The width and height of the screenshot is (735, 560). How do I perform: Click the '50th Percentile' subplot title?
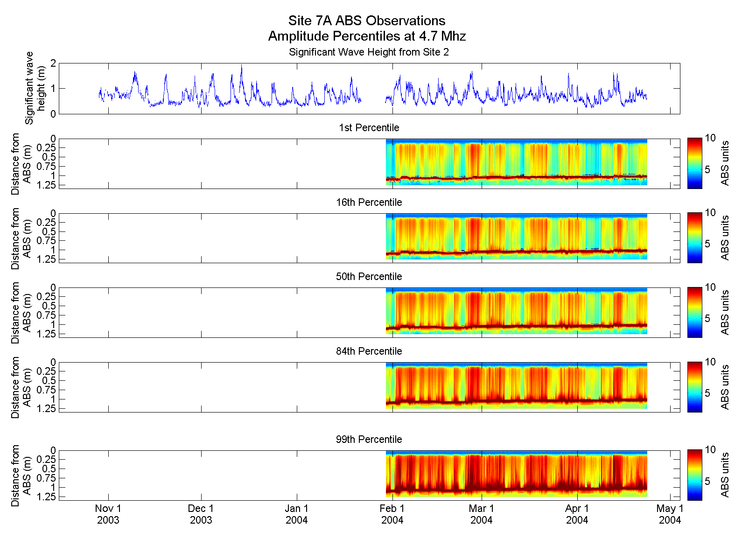[369, 277]
